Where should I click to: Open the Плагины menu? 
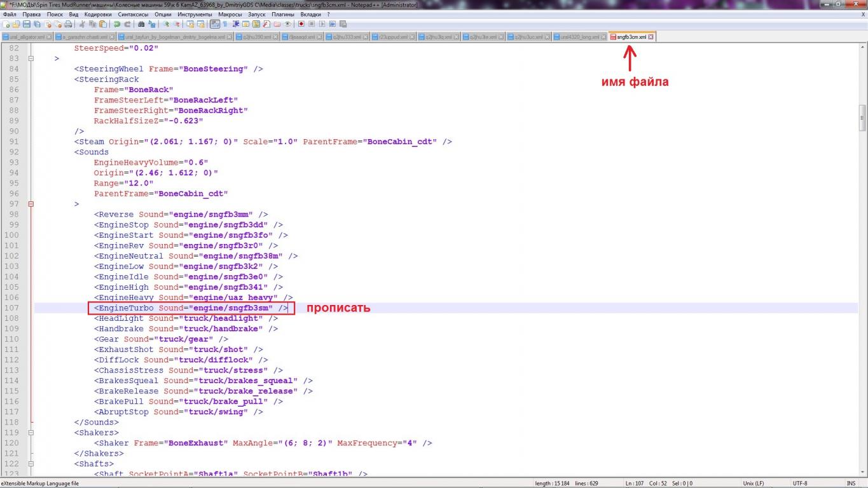click(x=282, y=14)
